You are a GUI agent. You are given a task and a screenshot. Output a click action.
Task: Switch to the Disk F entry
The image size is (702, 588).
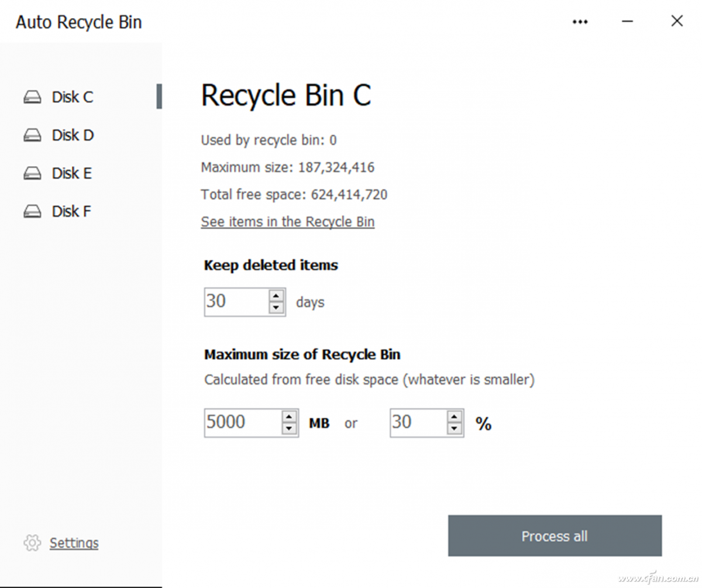[71, 211]
